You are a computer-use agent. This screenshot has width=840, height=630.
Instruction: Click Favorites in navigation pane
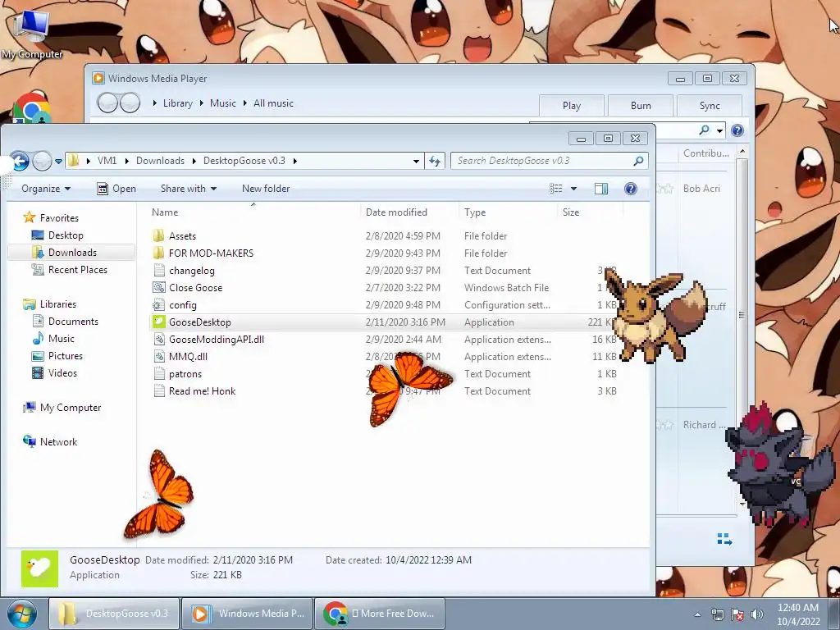point(59,218)
